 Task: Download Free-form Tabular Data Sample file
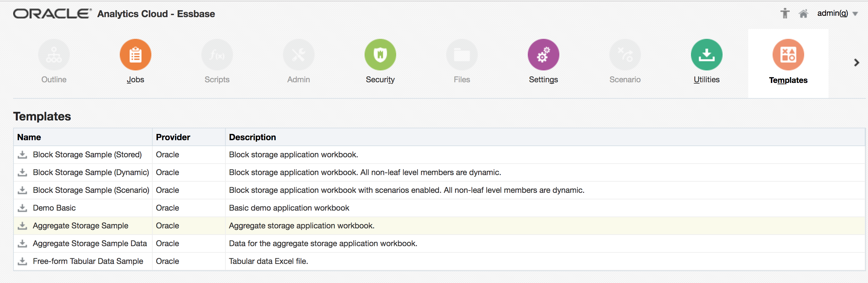[x=23, y=261]
